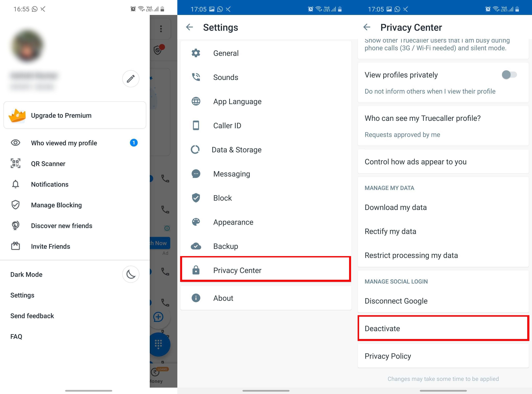
Task: Click the globe App Language icon
Action: coord(196,101)
